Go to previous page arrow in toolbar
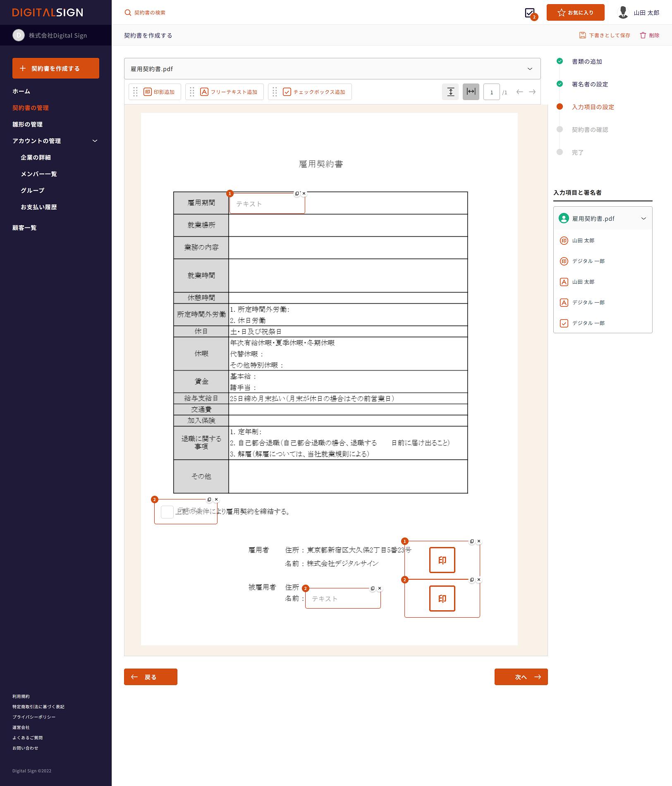 tap(519, 92)
